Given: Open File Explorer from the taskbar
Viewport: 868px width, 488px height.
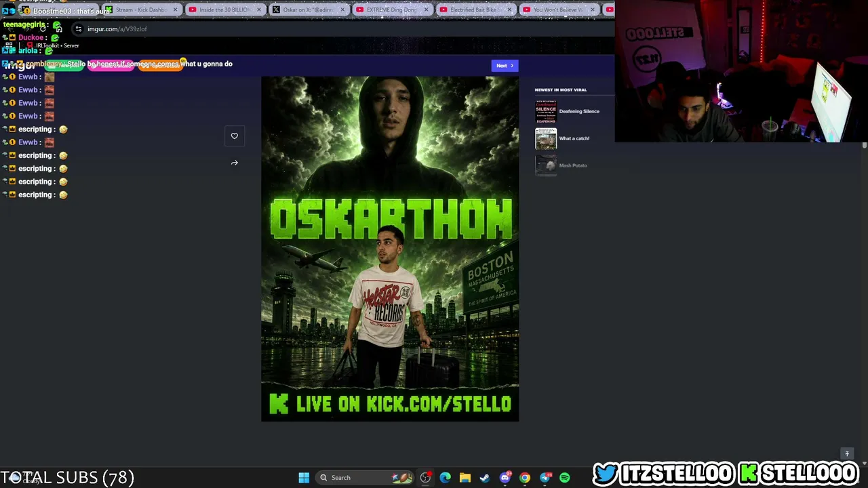Looking at the screenshot, I should click(x=465, y=478).
